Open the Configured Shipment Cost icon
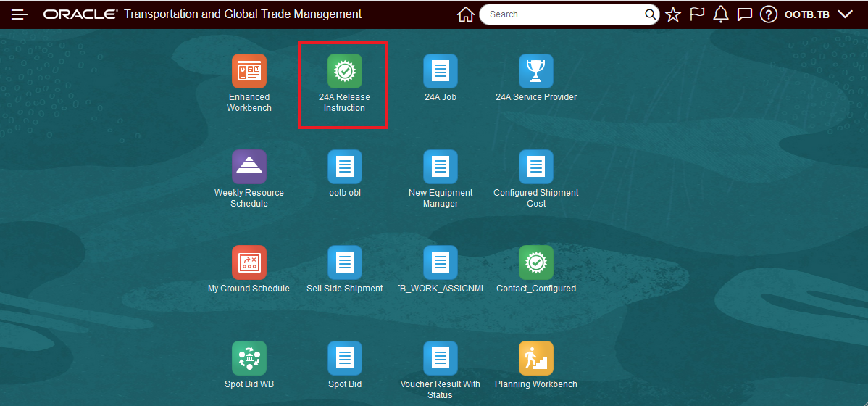This screenshot has height=406, width=868. pos(536,167)
